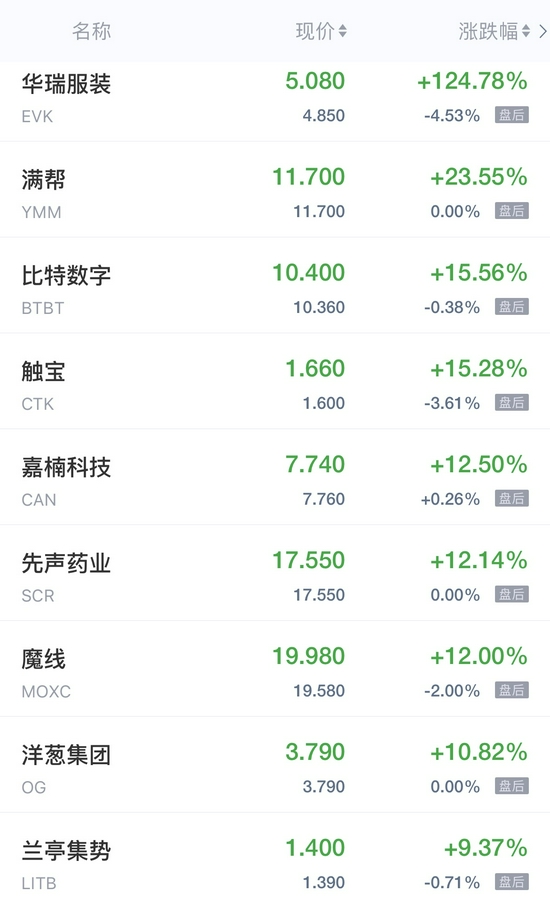
Task: Click 盘后 badge on 嘉楠科技 row
Action: click(x=512, y=499)
